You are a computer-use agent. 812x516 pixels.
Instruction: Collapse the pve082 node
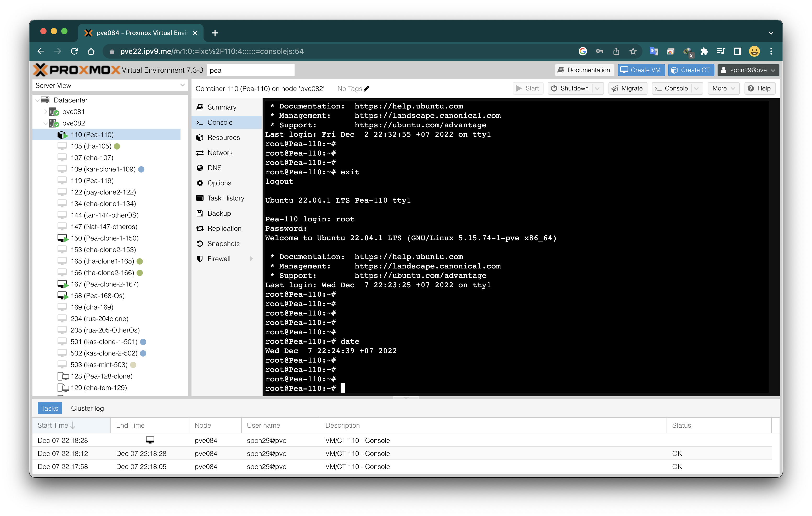46,123
